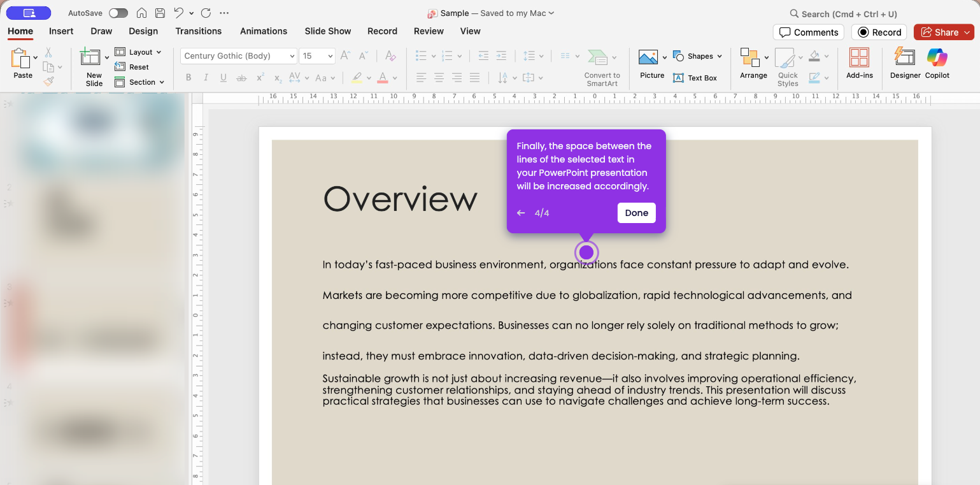
Task: Save the presentation with the disk icon
Action: 160,13
